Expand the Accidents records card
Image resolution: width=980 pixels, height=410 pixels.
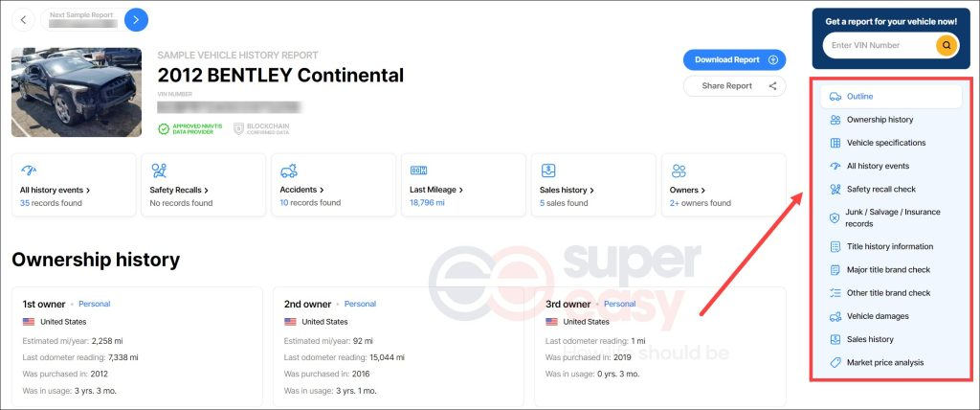(x=301, y=190)
